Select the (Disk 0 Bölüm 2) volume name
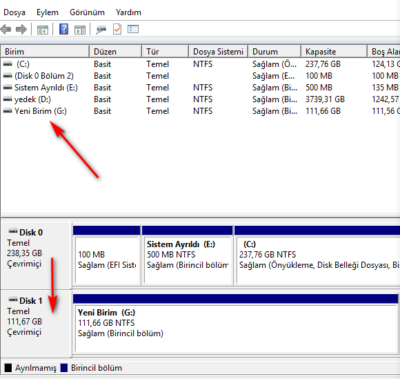This screenshot has width=400, height=379. tap(44, 76)
